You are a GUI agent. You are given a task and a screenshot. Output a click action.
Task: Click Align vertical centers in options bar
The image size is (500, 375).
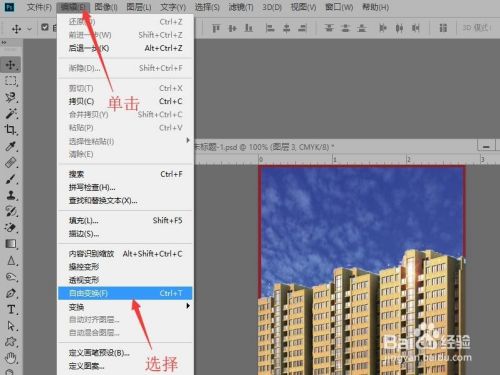point(232,28)
